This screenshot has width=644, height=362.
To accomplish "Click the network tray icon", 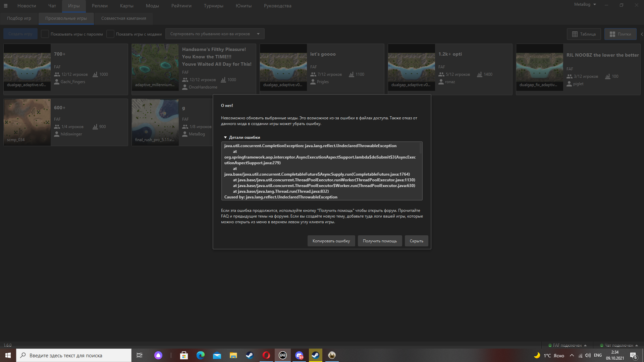I will (x=581, y=356).
